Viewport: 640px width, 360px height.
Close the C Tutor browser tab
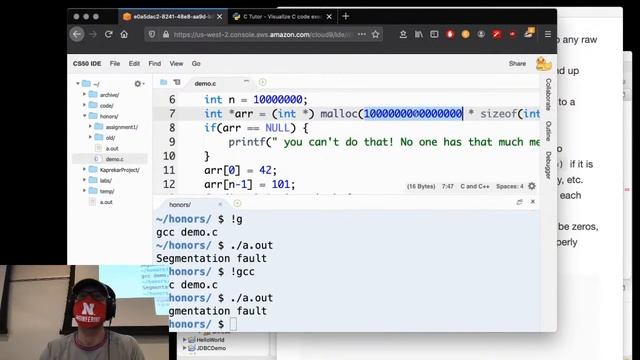(x=329, y=17)
